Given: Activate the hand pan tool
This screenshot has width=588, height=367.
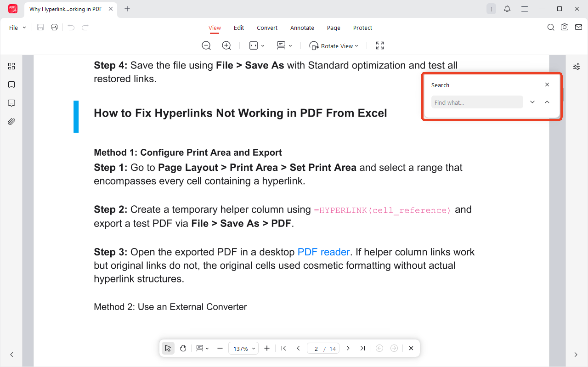Looking at the screenshot, I should point(183,348).
